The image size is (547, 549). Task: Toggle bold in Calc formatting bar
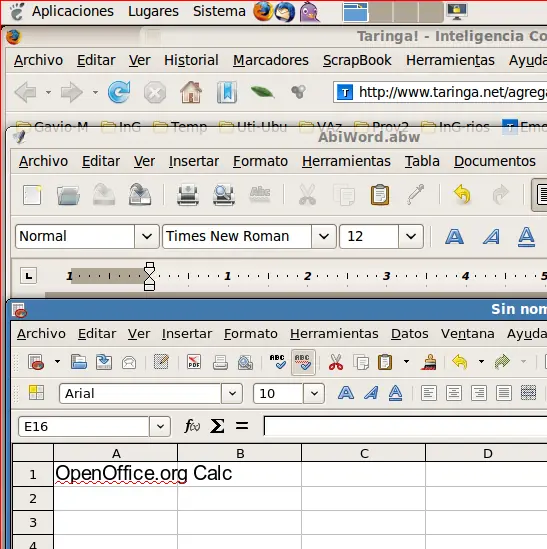[x=346, y=393]
